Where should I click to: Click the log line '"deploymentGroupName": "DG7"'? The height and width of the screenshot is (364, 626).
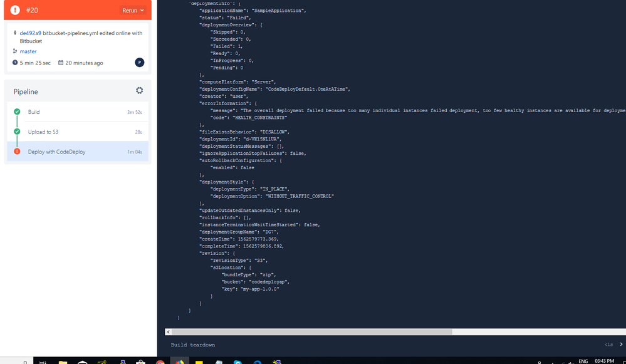point(239,232)
